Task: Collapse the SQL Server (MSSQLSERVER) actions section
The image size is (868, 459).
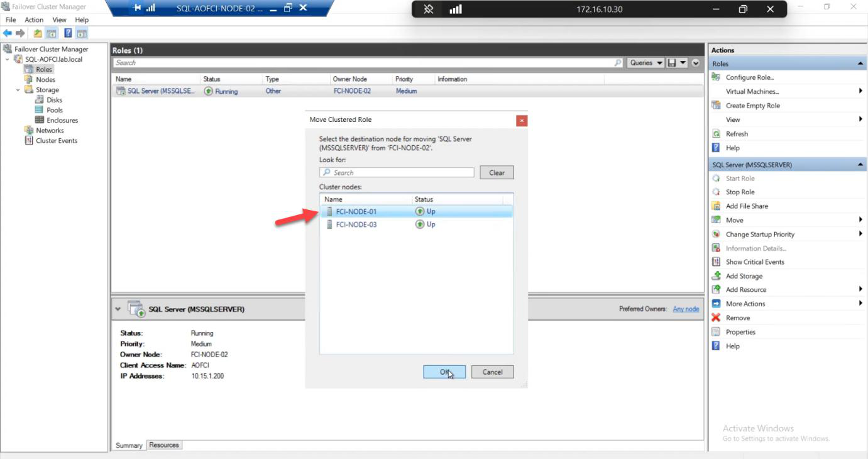Action: [860, 165]
